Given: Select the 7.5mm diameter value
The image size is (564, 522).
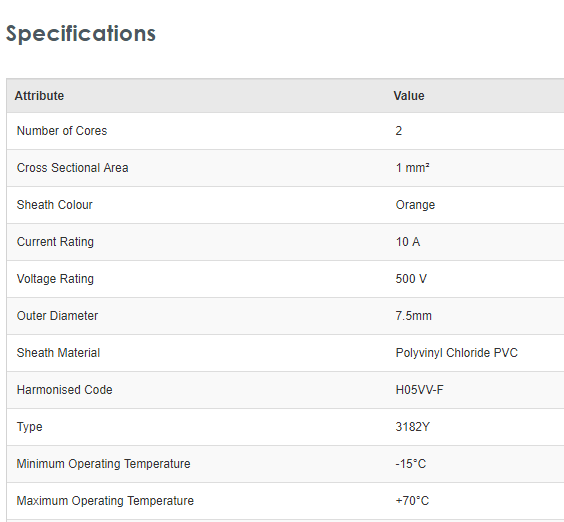Looking at the screenshot, I should click(x=413, y=316).
